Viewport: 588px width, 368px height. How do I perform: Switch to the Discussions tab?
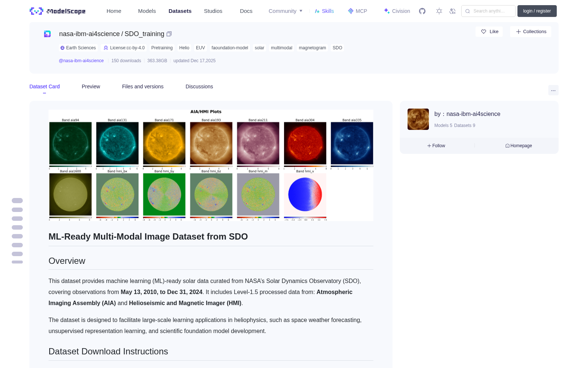pos(199,86)
